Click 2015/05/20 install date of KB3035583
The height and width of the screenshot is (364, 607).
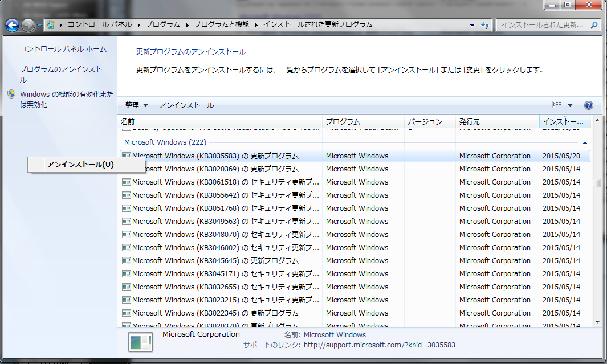click(561, 156)
